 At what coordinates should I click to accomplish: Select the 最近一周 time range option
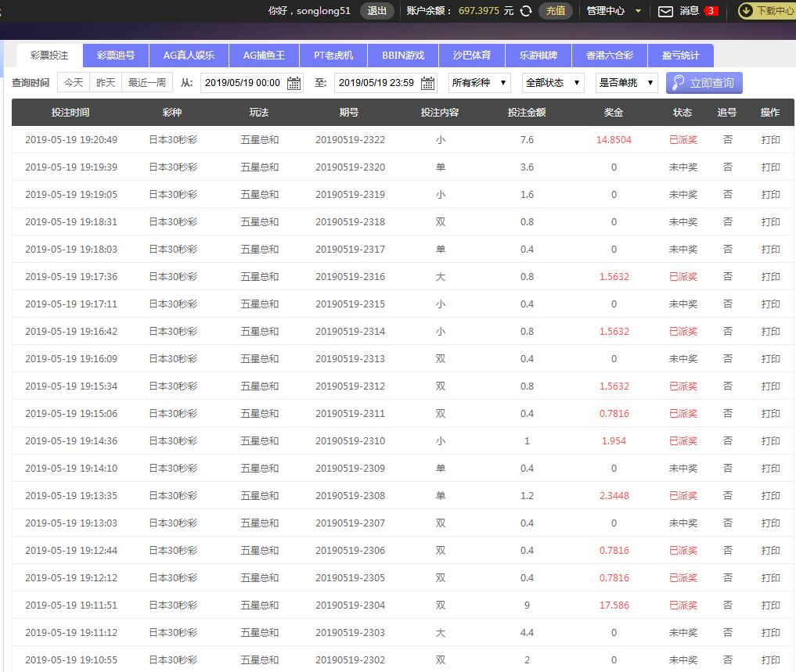147,83
